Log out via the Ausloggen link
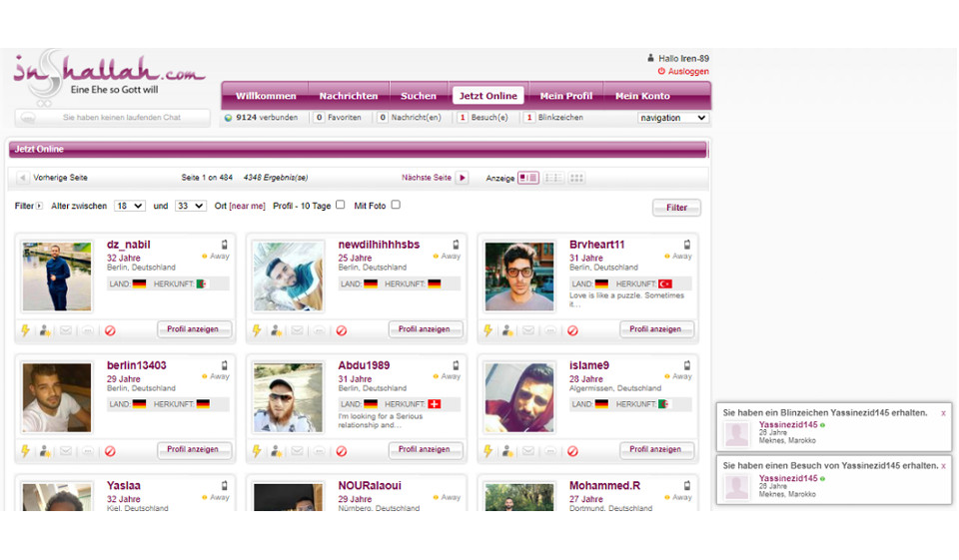This screenshot has width=959, height=560. (x=688, y=72)
